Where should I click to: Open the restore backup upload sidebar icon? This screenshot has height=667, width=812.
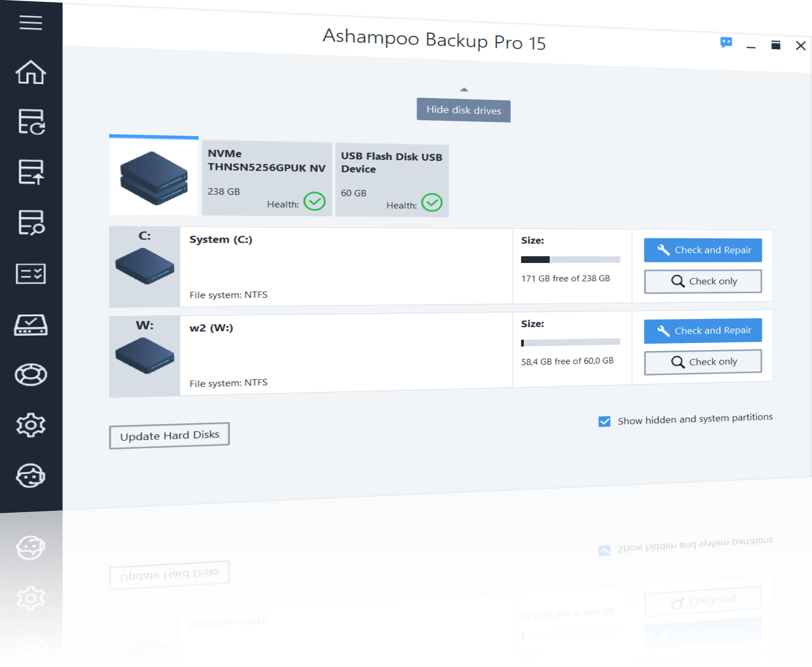point(31,172)
